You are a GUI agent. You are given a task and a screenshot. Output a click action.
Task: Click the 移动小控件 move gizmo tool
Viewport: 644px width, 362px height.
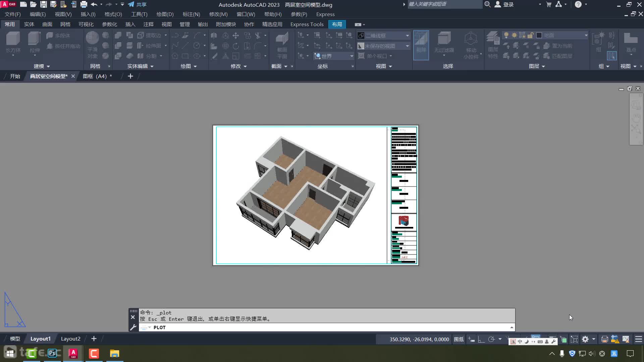(x=471, y=45)
